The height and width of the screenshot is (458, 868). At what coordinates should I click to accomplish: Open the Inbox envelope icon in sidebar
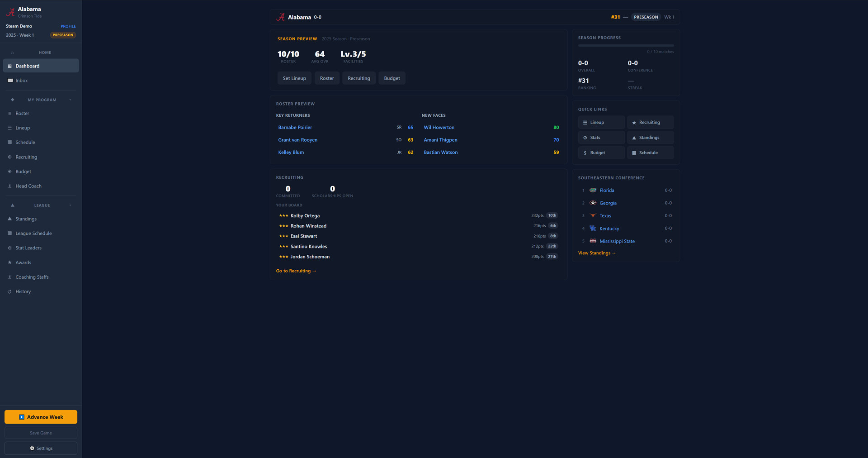click(10, 81)
